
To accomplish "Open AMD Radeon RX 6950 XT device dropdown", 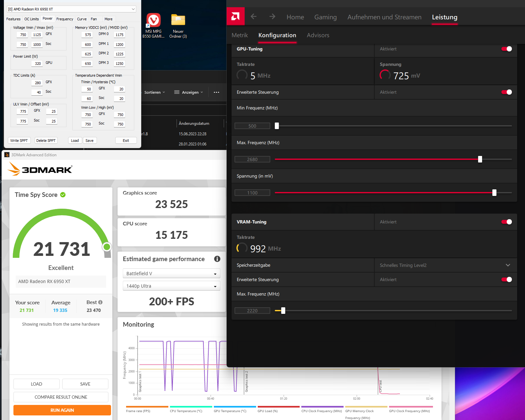I will coord(71,9).
